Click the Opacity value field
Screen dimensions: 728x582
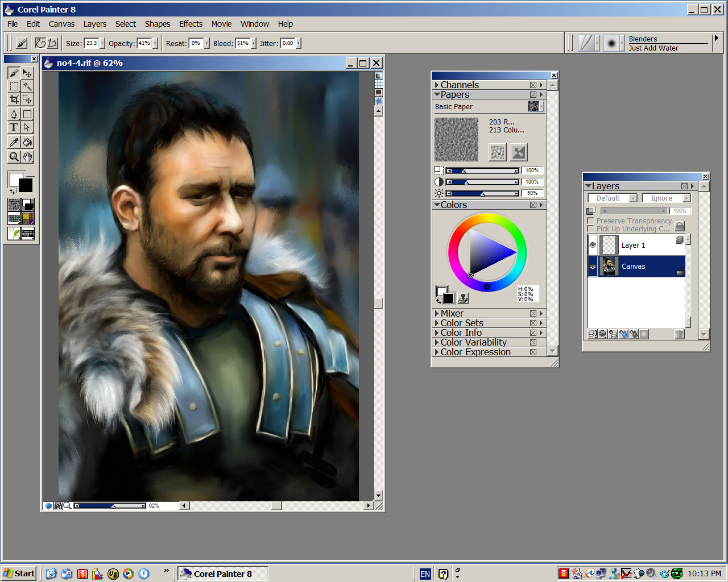[x=144, y=43]
